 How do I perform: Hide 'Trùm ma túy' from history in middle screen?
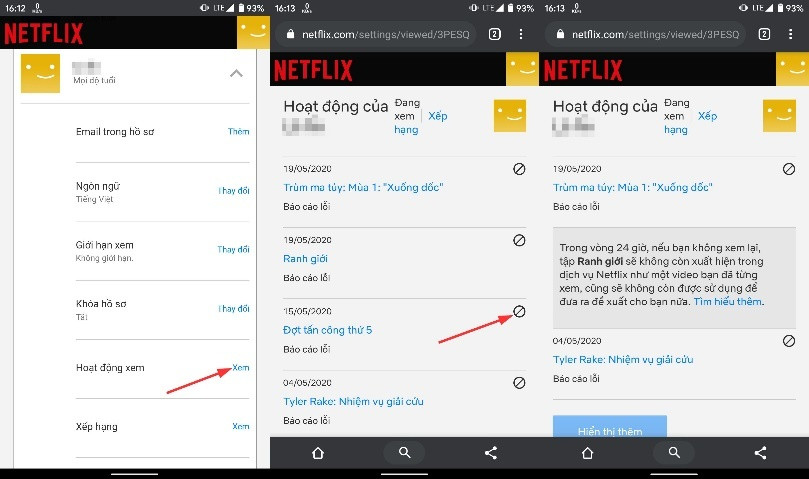(x=519, y=169)
